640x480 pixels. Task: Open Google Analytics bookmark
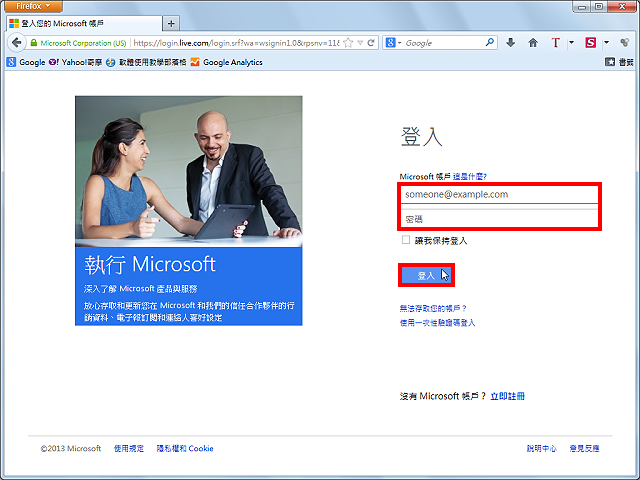coord(227,62)
